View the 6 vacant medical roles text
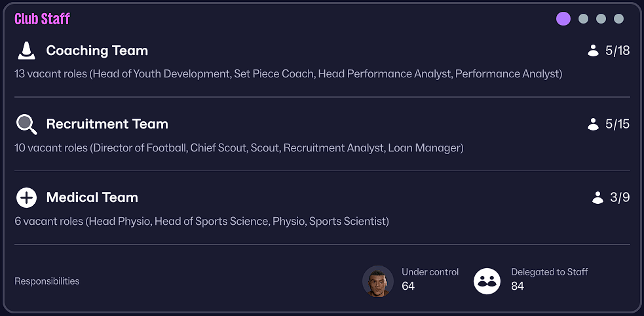The image size is (644, 316). point(202,222)
